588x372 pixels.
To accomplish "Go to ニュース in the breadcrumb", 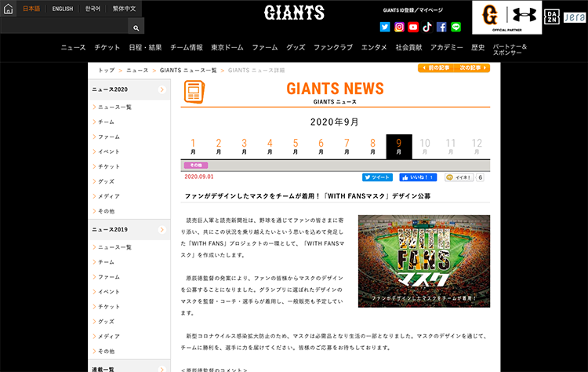I will click(x=137, y=70).
